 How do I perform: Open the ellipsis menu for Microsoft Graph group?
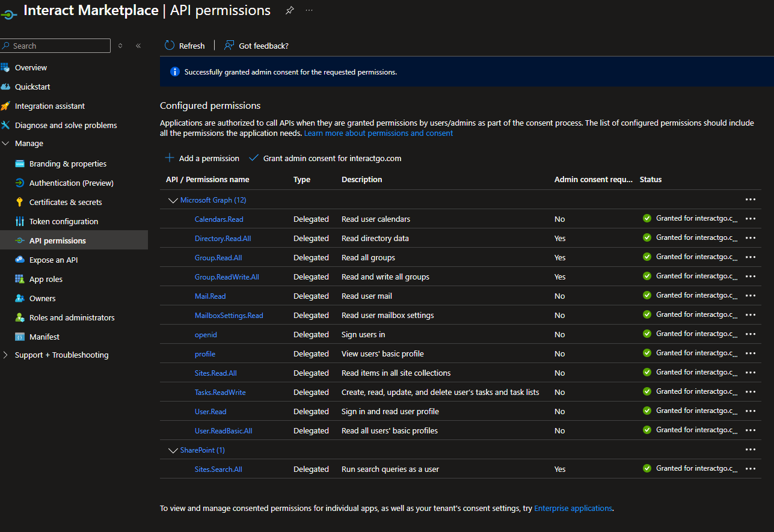tap(751, 200)
